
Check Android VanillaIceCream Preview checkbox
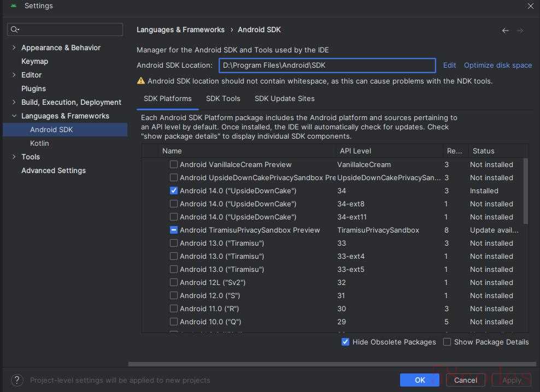[x=174, y=164]
